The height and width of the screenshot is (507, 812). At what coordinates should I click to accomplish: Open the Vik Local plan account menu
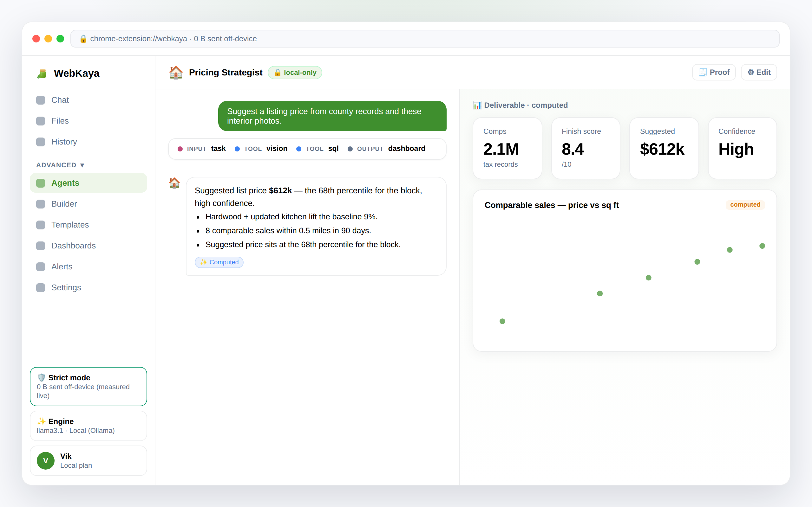click(x=88, y=460)
